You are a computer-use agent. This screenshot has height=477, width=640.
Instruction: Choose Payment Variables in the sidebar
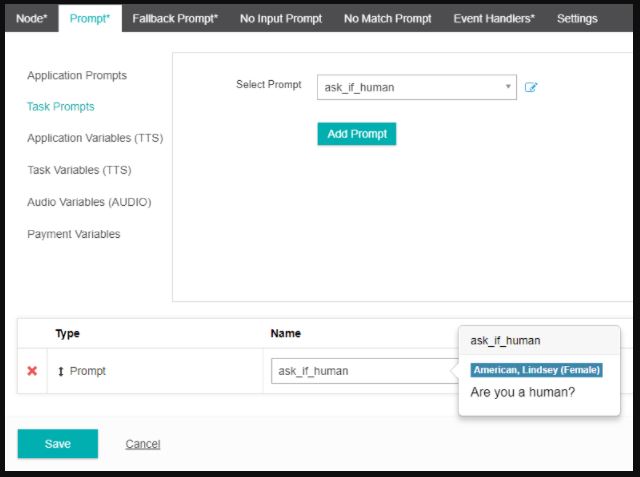[x=73, y=234]
